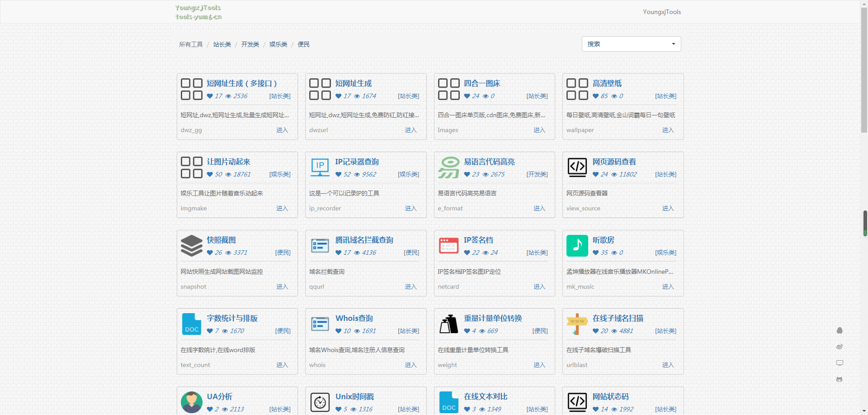868x415 pixels.
Task: Click the IP记录器查询 monitor icon
Action: pos(320,167)
